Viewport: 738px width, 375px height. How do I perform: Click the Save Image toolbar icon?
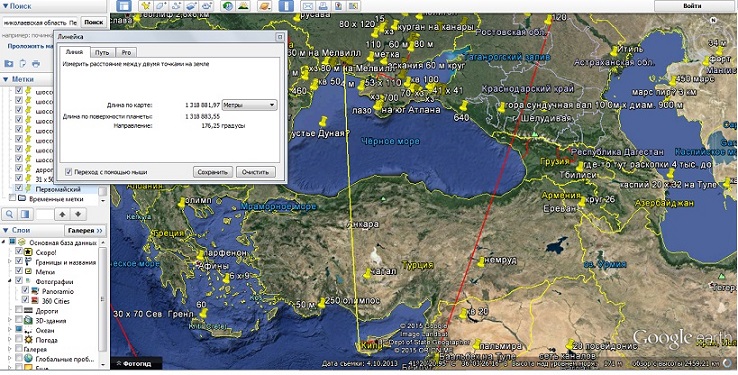(338, 6)
